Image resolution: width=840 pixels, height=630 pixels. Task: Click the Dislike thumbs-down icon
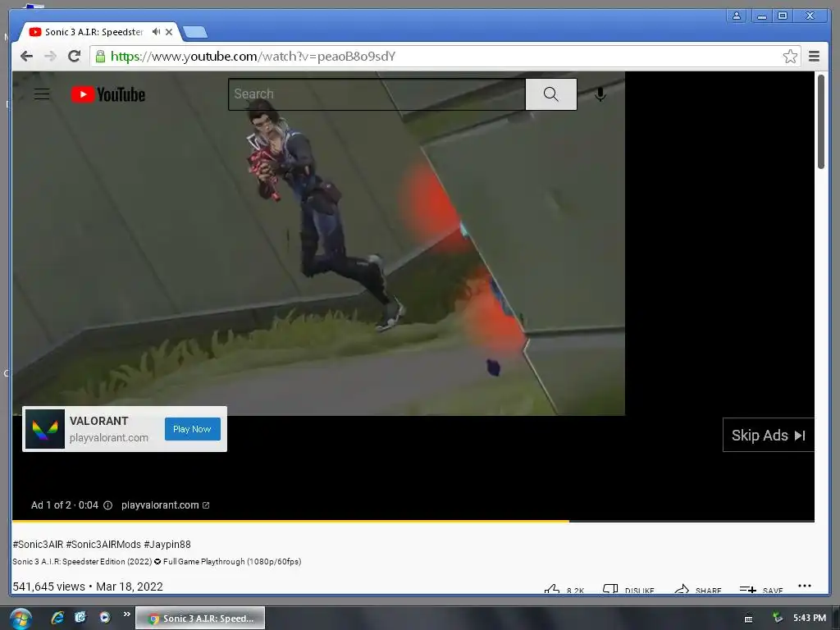tap(610, 589)
